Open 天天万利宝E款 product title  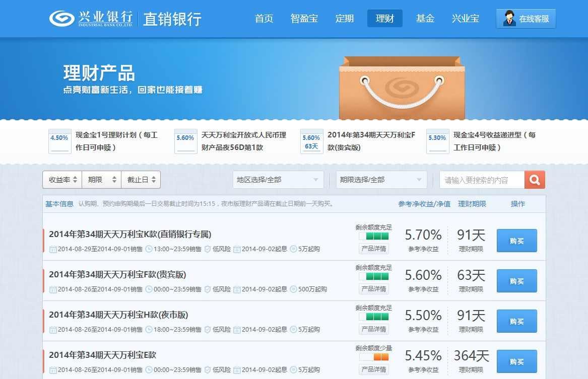point(102,355)
